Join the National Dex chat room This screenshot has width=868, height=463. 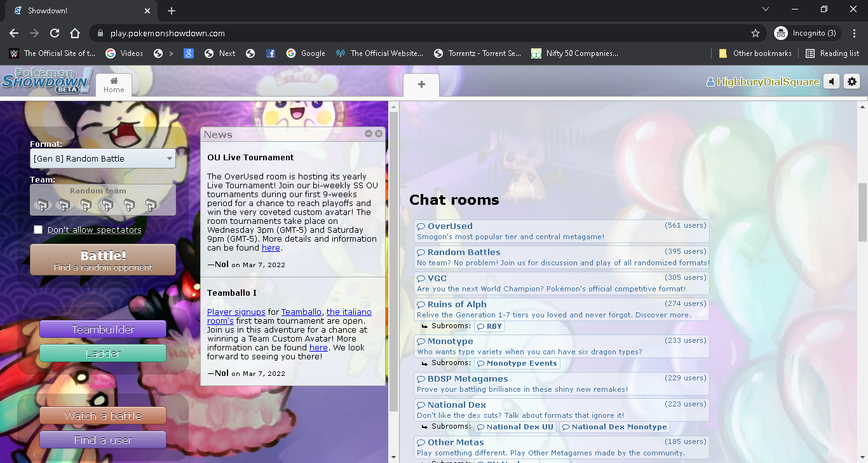(x=562, y=410)
